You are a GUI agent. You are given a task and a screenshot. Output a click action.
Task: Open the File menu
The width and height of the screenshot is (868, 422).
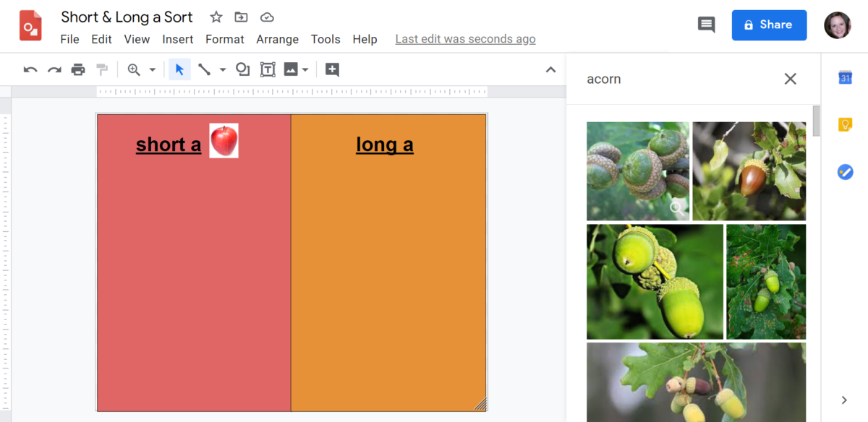pyautogui.click(x=70, y=39)
